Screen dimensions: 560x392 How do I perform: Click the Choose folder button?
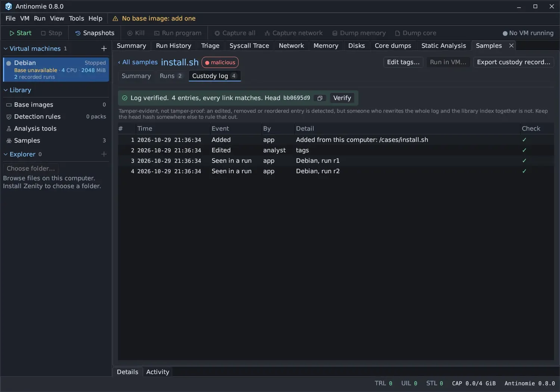tap(31, 168)
